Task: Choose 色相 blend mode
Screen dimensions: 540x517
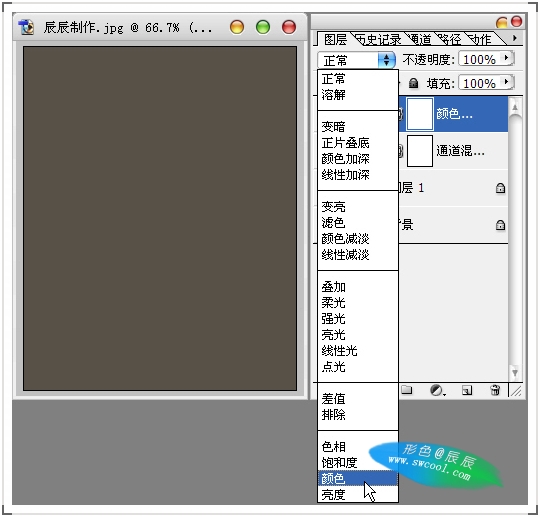Action: point(357,446)
